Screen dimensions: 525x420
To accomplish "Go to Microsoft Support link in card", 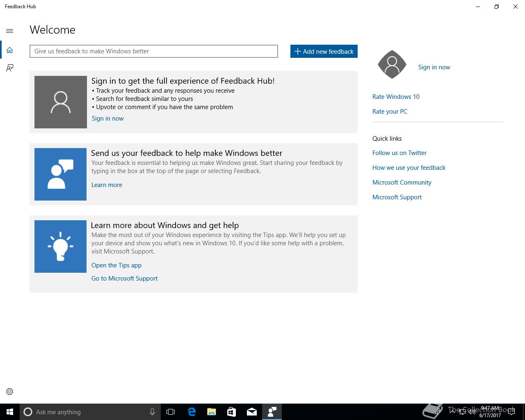I will [x=124, y=278].
